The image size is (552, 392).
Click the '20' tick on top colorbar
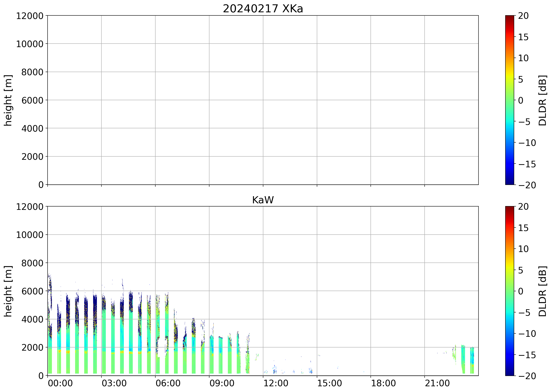tap(523, 16)
